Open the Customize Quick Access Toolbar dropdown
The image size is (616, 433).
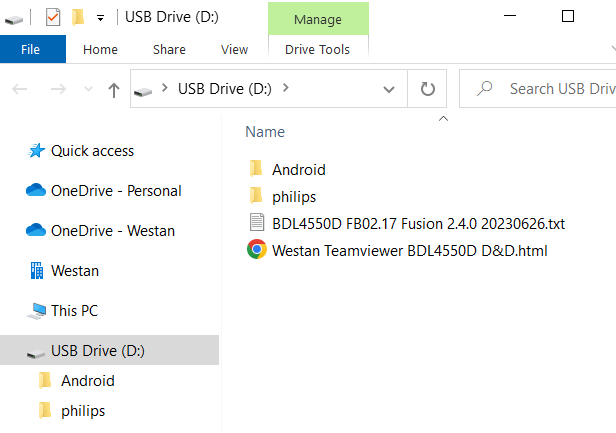[x=100, y=17]
